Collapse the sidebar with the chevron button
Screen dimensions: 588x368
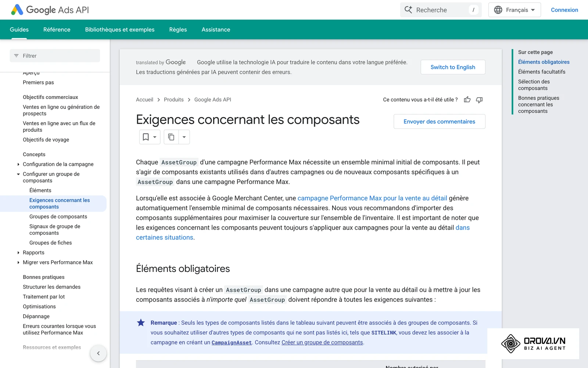point(98,353)
